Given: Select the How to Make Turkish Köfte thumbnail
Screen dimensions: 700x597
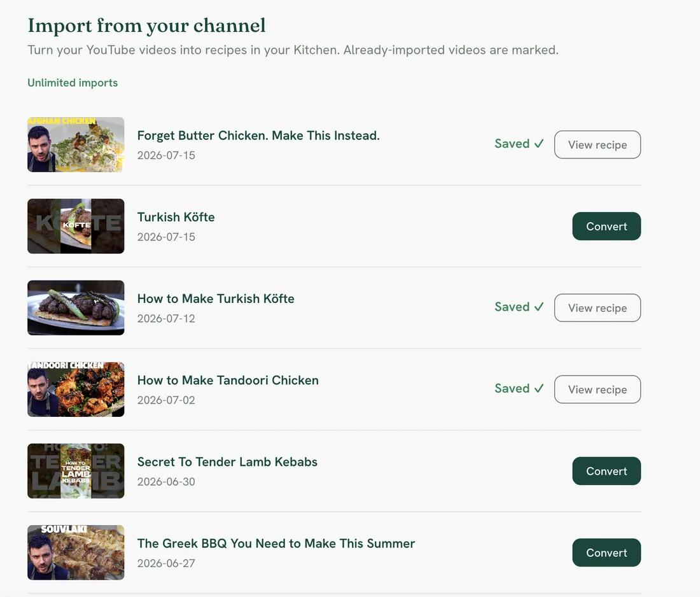Looking at the screenshot, I should (x=76, y=307).
